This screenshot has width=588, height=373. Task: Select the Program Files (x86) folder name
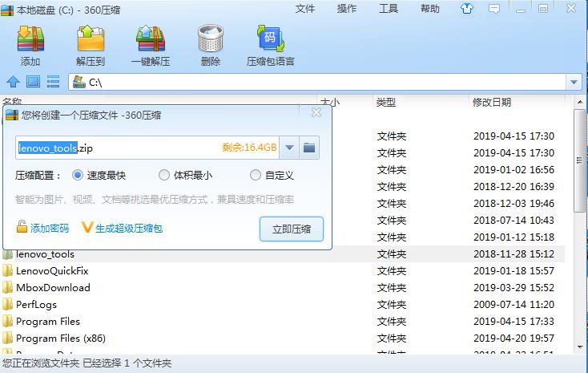click(x=61, y=339)
